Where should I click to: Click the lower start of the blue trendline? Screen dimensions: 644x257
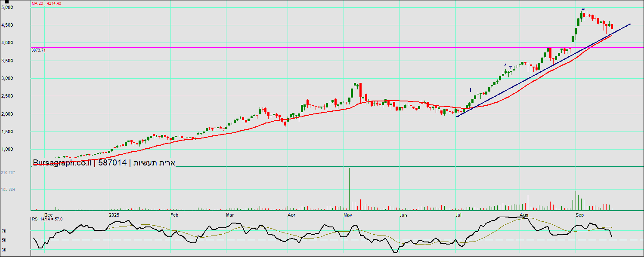[x=457, y=116]
